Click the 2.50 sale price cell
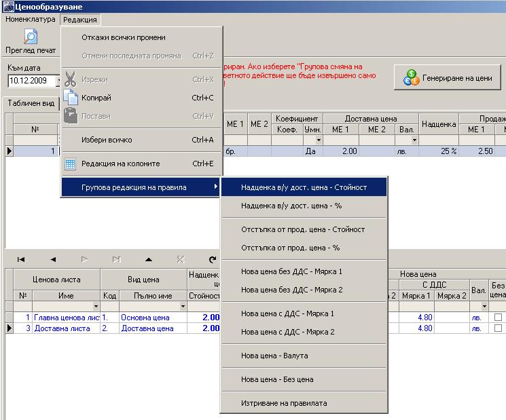Viewport: 506px width, 420px height. point(477,151)
